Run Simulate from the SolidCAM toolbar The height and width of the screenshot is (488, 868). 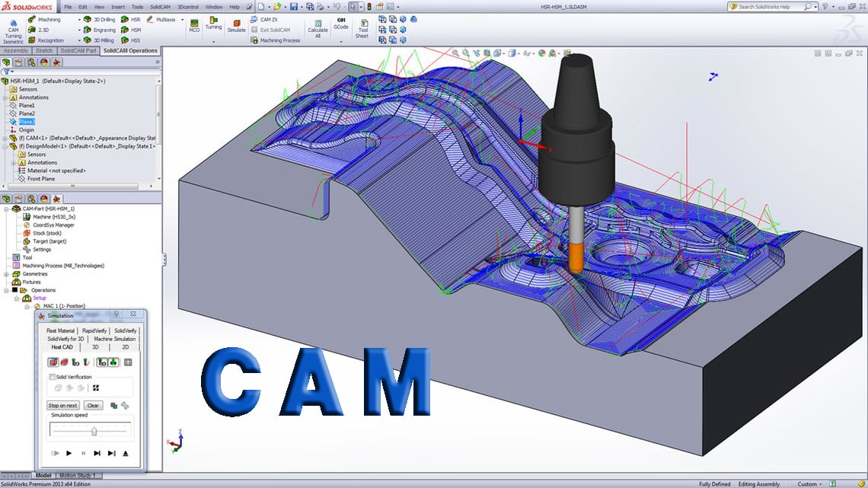236,26
